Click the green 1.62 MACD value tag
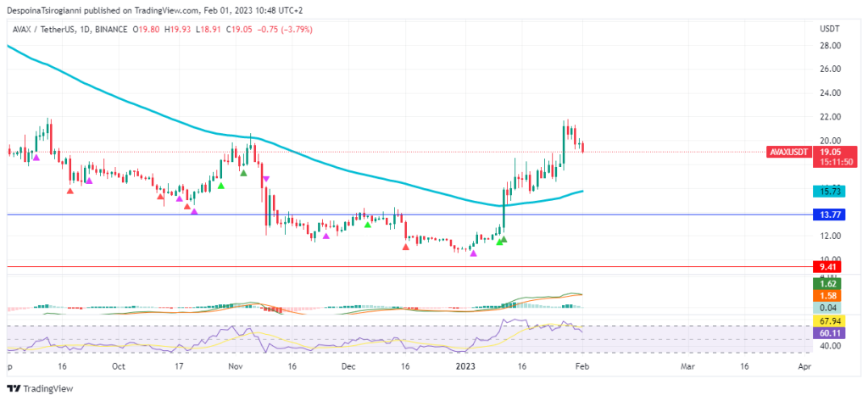The width and height of the screenshot is (868, 401). tap(826, 283)
